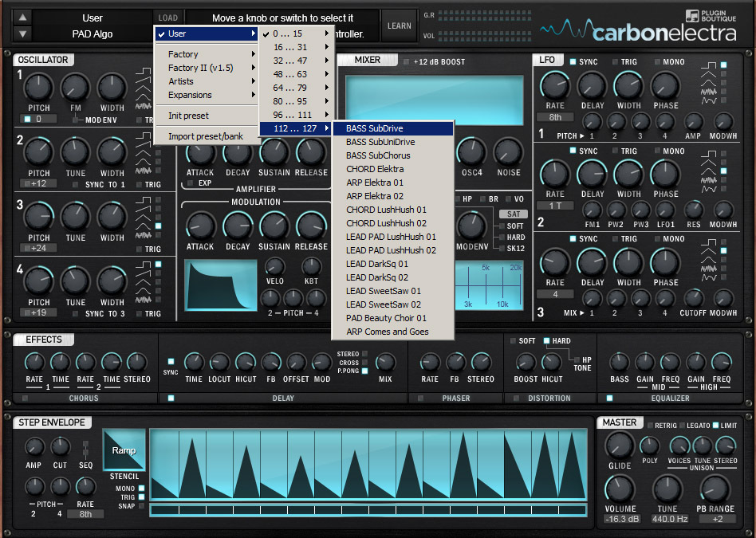Choose Init preset menu entry

coord(207,116)
